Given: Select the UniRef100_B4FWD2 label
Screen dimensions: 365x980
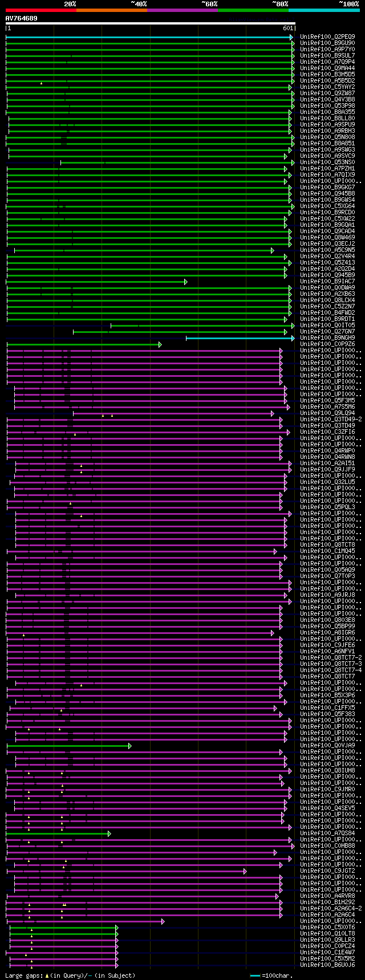Looking at the screenshot, I should click(327, 312).
